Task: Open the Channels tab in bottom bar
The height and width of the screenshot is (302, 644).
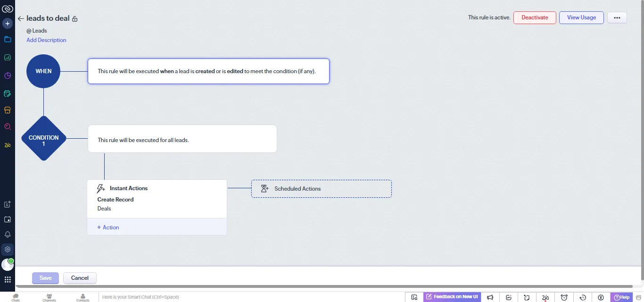Action: pos(49,297)
